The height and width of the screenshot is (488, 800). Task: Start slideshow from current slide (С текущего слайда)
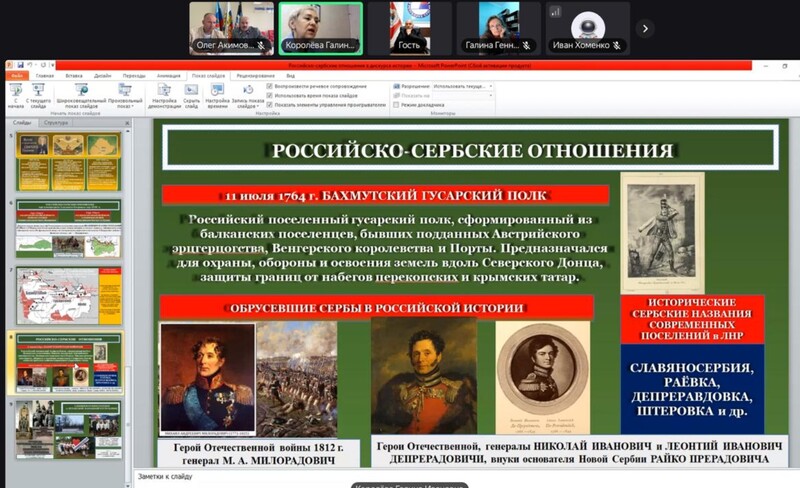(x=38, y=96)
